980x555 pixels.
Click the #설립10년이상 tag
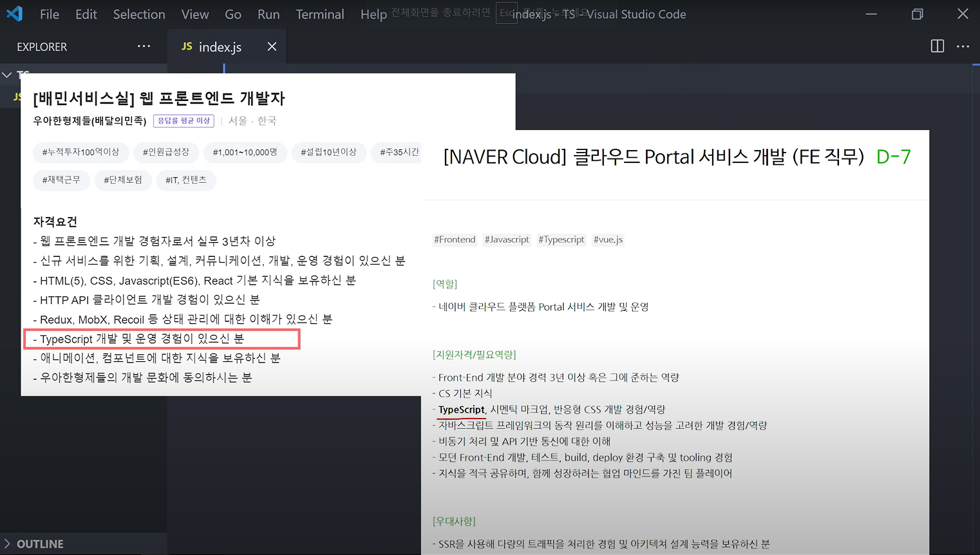click(x=328, y=152)
